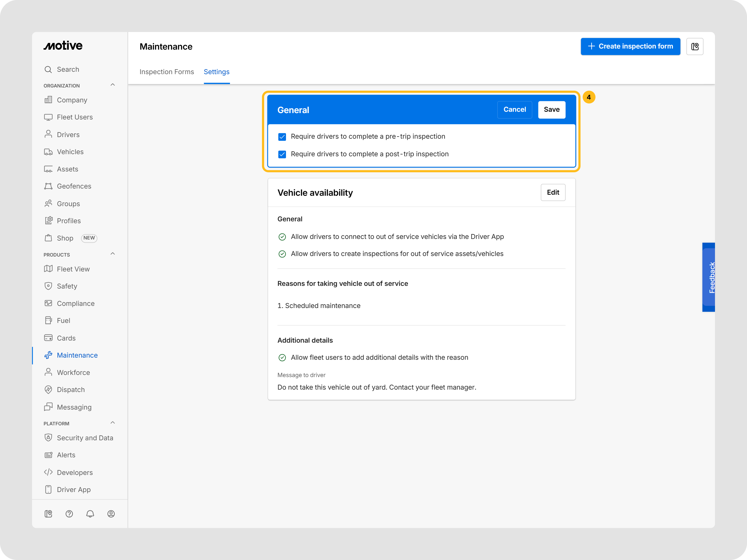Click Edit on Vehicle availability
Viewport: 747px width, 560px height.
coord(553,193)
